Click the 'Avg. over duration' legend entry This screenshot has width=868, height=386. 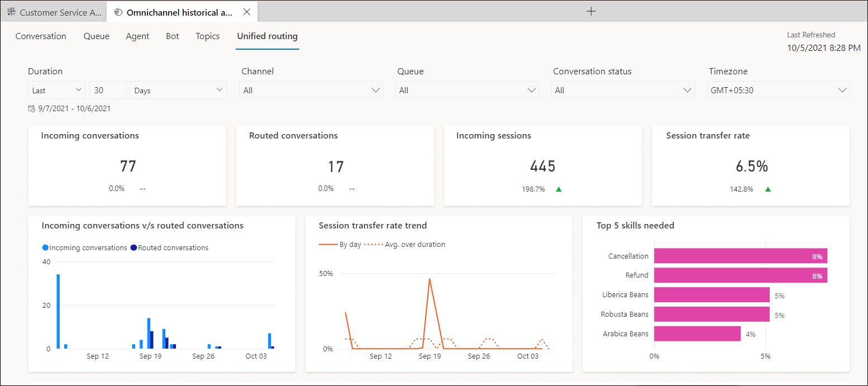click(x=405, y=244)
